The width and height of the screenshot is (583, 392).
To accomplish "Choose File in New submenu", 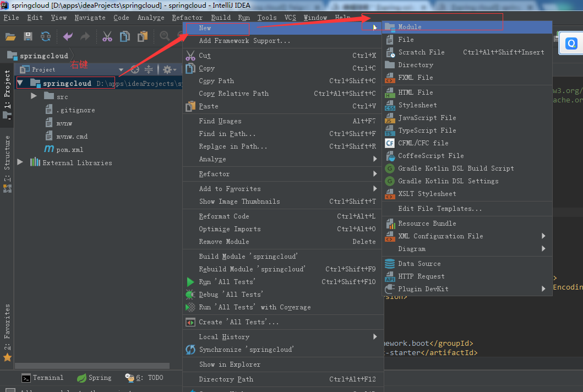I will 467,40.
